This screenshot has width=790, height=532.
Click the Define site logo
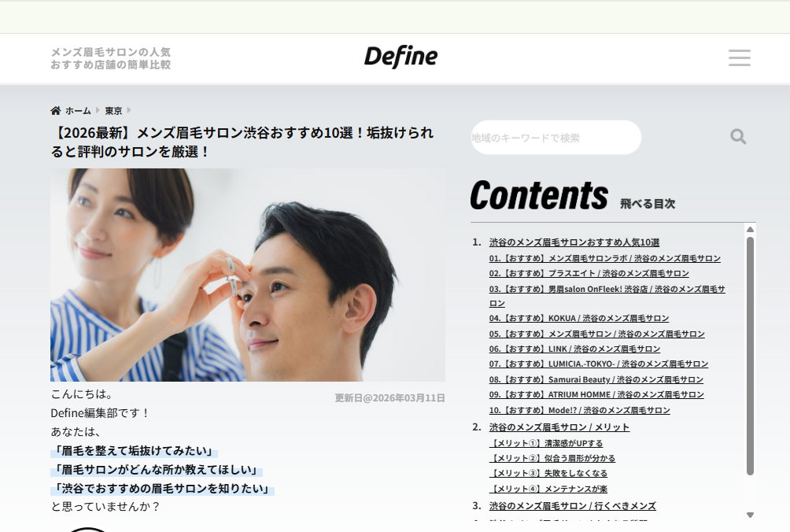coord(401,57)
